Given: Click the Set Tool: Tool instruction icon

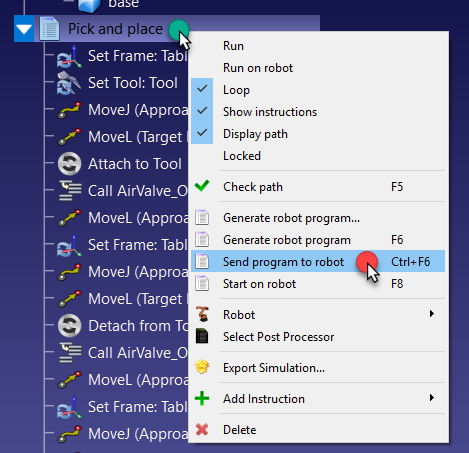Looking at the screenshot, I should pyautogui.click(x=69, y=83).
